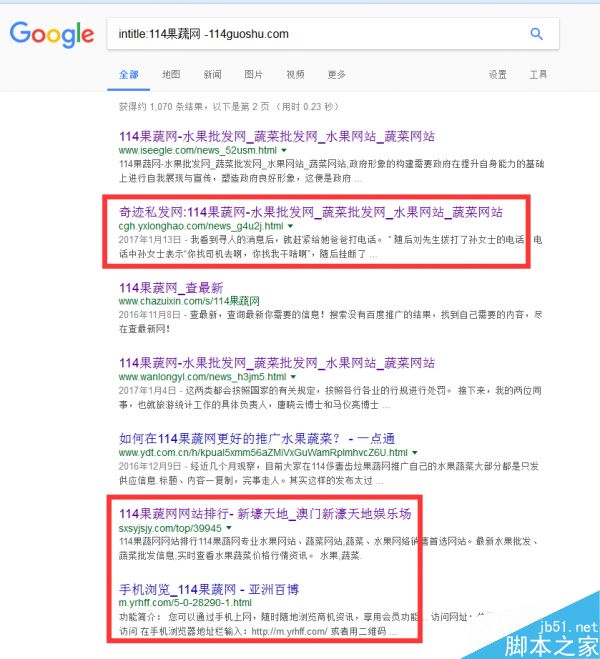Select the 全部 results tab
Screen dimensions: 600x659
(x=129, y=75)
